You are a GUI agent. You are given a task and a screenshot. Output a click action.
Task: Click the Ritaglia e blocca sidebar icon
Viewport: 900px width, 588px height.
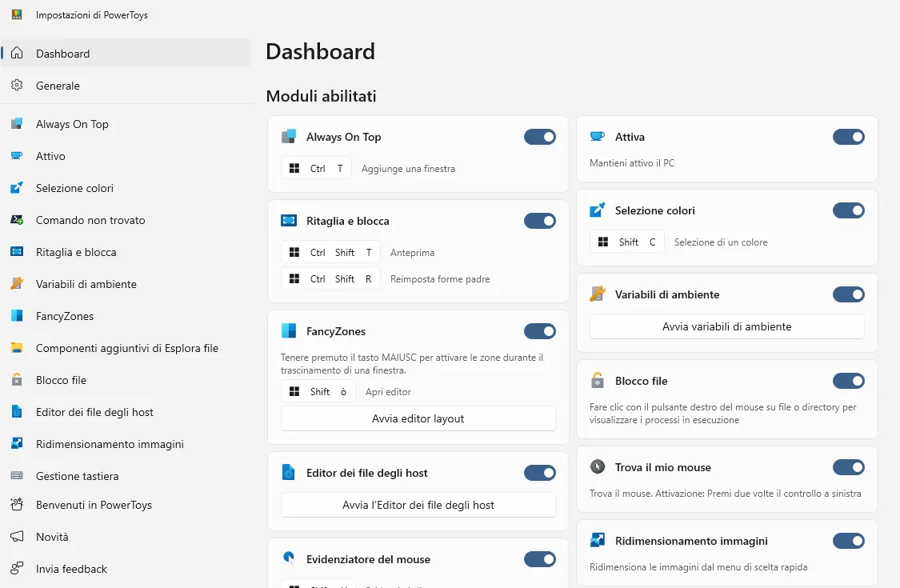pos(18,251)
